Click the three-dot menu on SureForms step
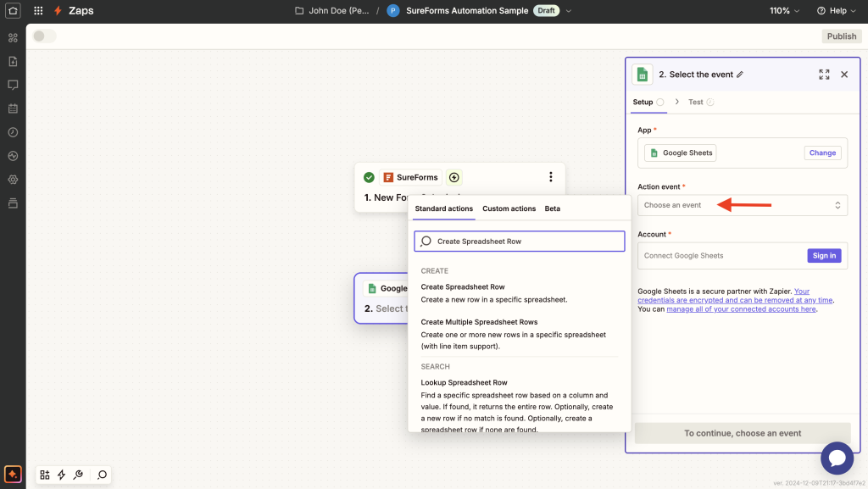 [550, 177]
